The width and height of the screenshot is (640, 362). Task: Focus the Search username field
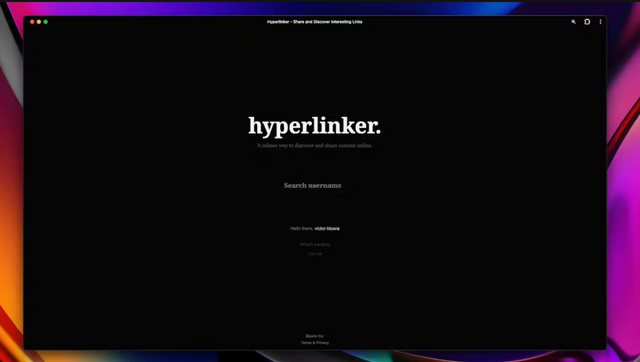pyautogui.click(x=313, y=185)
